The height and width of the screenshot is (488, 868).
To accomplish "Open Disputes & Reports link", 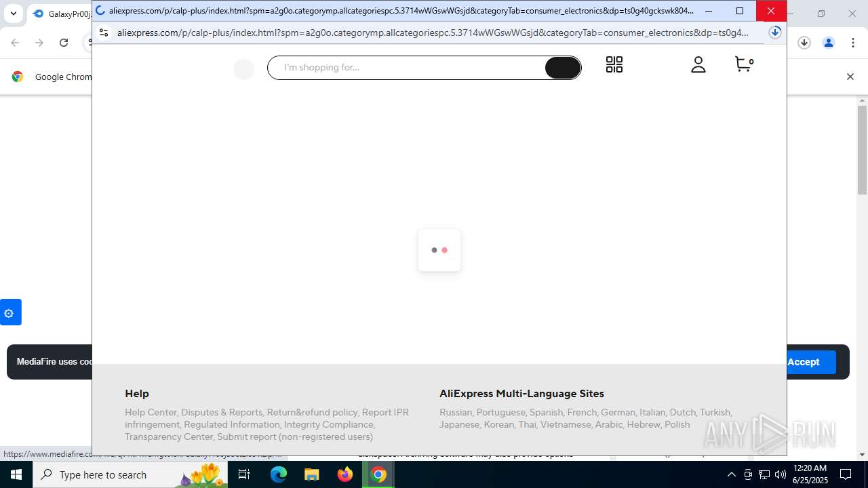I will click(x=222, y=412).
